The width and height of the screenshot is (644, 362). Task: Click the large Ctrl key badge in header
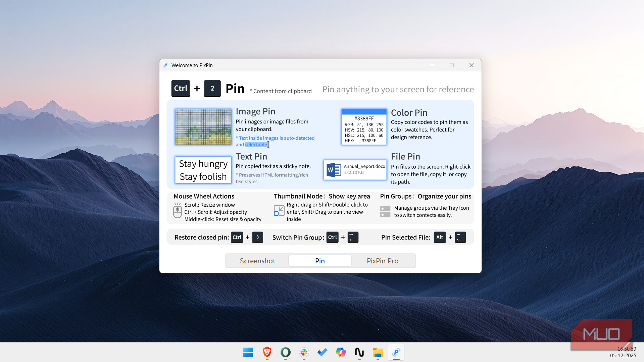[181, 88]
